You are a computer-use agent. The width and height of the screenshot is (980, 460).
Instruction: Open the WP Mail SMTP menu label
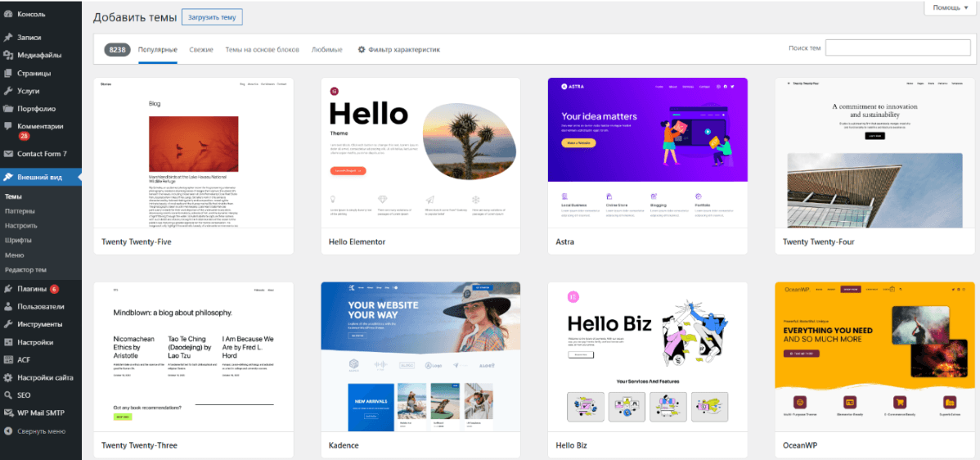[41, 413]
